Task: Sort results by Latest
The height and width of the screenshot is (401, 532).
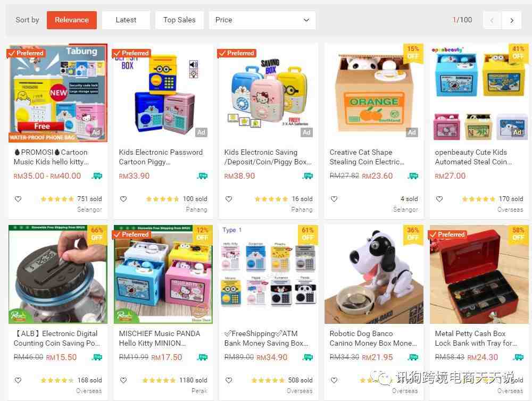Action: coord(126,20)
